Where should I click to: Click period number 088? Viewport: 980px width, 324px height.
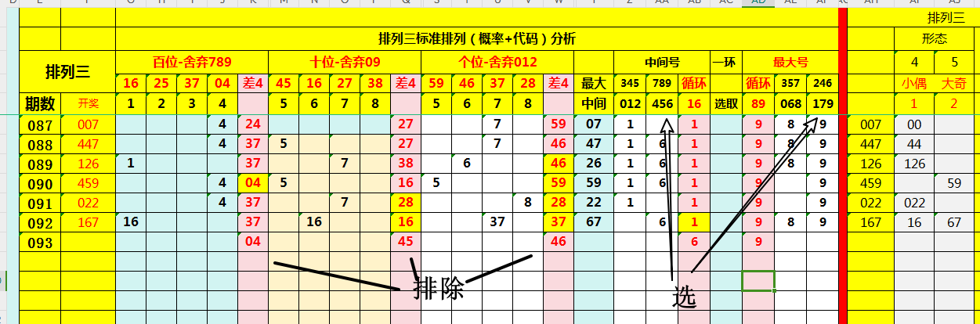pyautogui.click(x=39, y=144)
